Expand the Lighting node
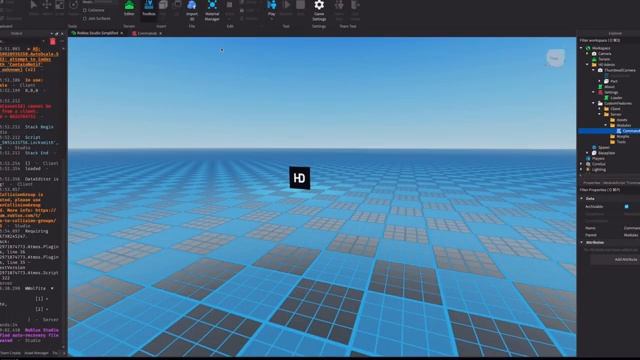This screenshot has height=360, width=640. click(581, 169)
